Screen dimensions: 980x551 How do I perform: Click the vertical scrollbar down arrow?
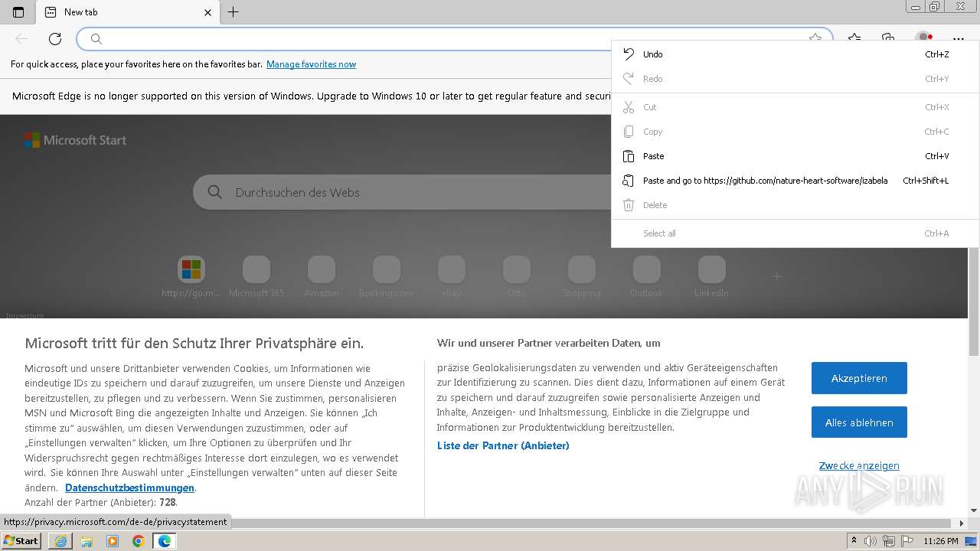(974, 510)
